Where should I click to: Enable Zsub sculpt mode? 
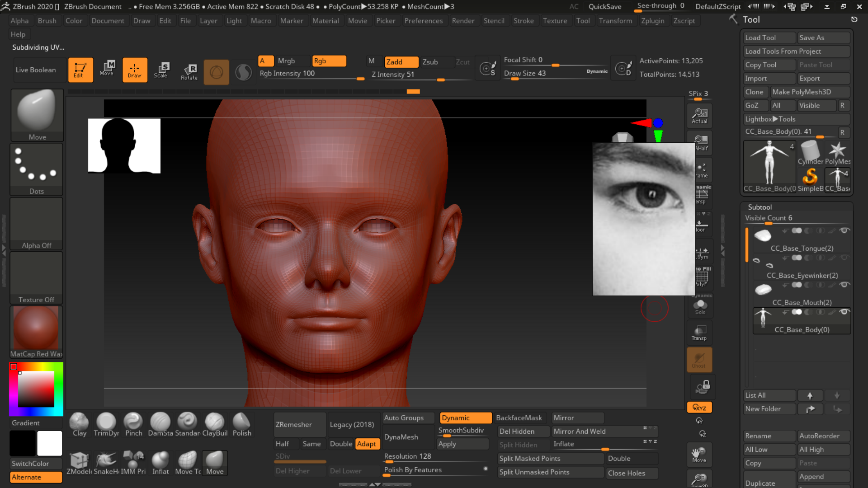pyautogui.click(x=436, y=62)
